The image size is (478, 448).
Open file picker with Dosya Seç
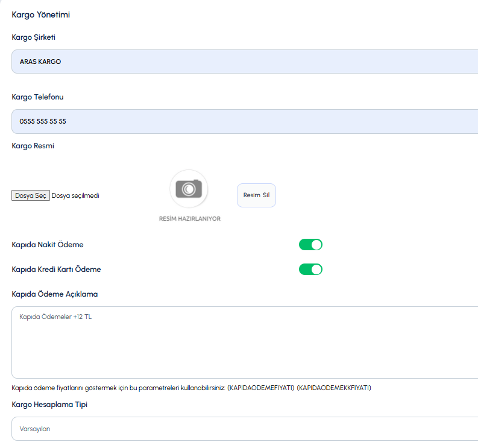(31, 195)
